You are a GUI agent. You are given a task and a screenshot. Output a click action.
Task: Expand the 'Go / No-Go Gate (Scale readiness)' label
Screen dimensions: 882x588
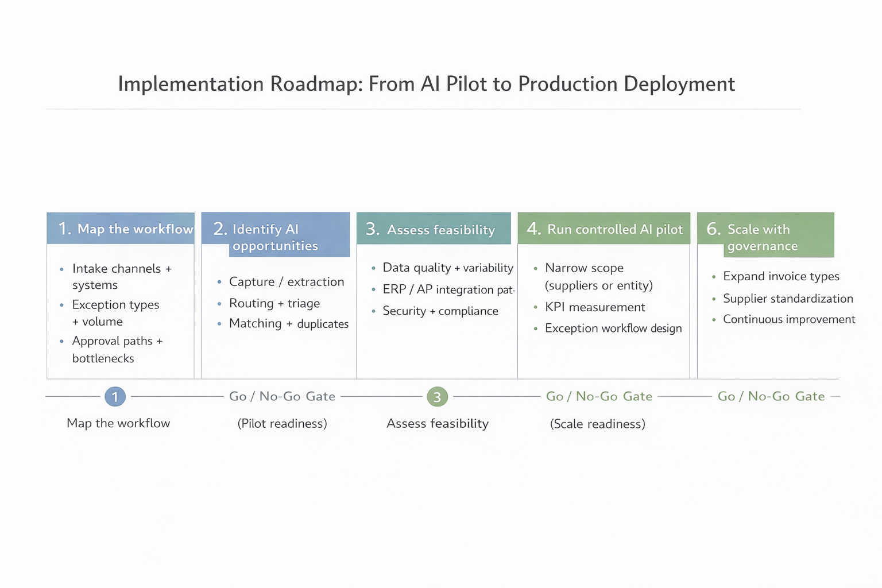(x=599, y=396)
